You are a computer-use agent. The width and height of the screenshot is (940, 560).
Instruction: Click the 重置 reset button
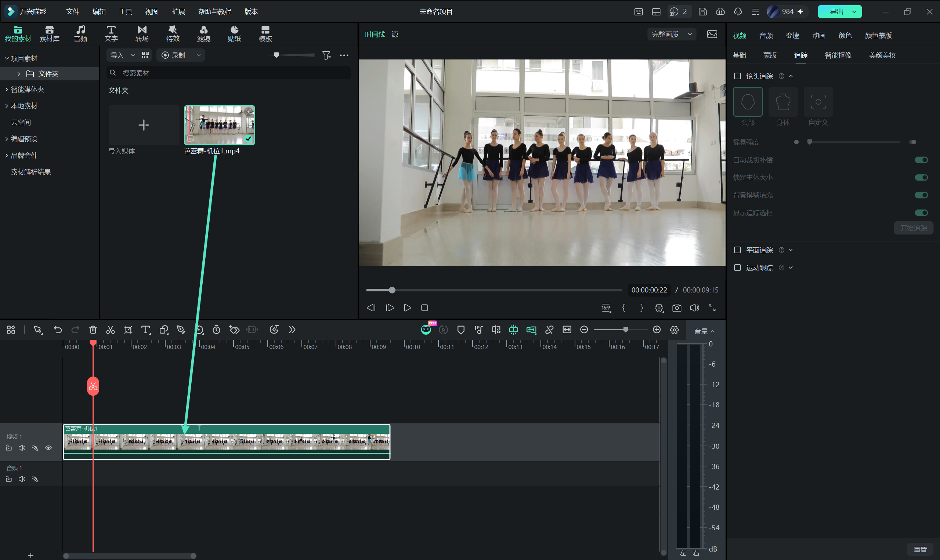point(920,549)
